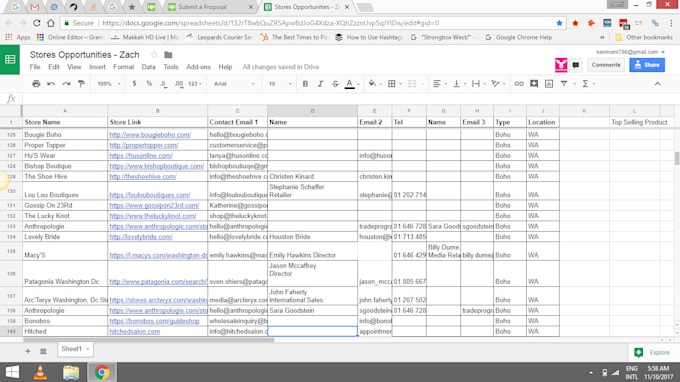Toggle italic formatting
Screen dimensions: 680x382
coord(320,84)
